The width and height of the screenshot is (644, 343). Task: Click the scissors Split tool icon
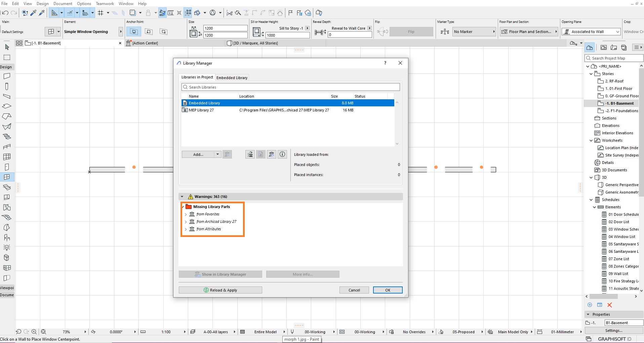[230, 13]
